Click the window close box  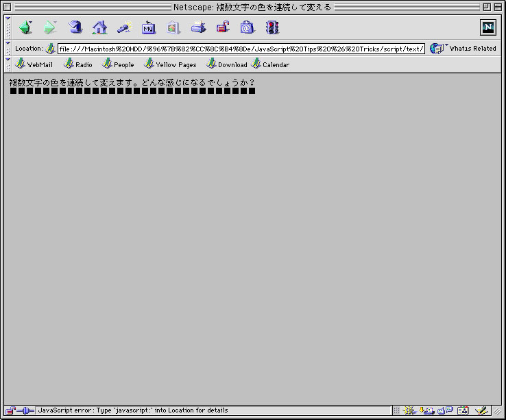[7, 7]
